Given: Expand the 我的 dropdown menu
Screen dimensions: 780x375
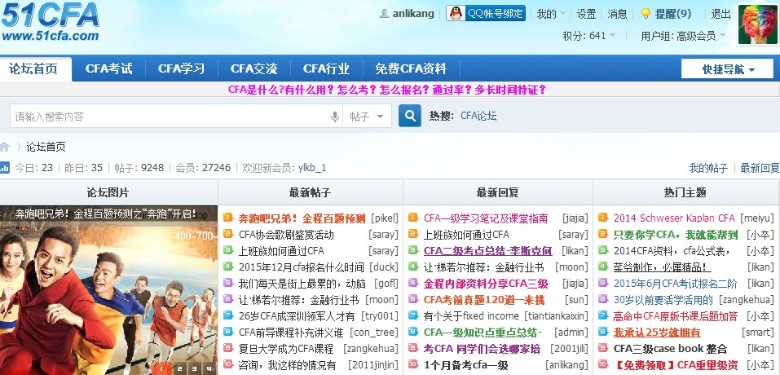Looking at the screenshot, I should click(x=551, y=14).
